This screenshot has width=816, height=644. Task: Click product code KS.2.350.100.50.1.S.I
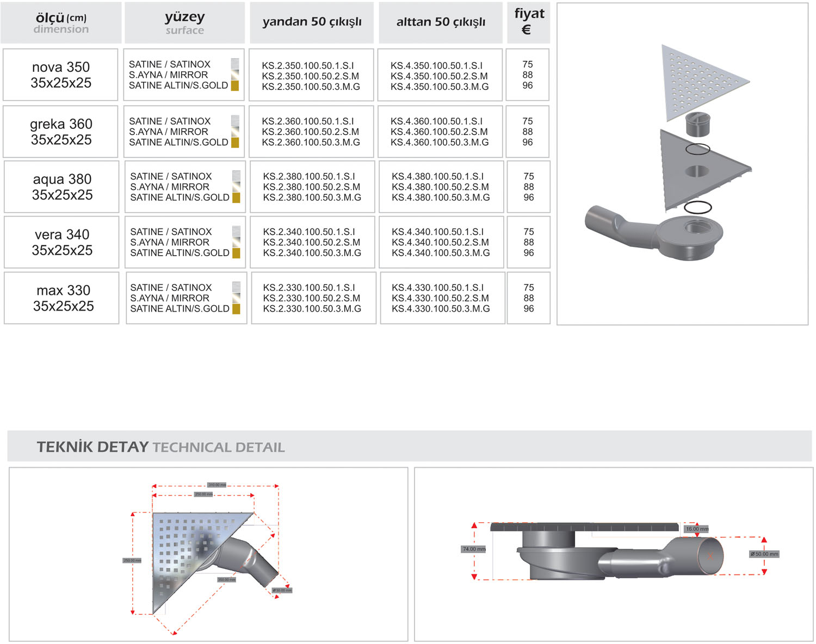308,65
